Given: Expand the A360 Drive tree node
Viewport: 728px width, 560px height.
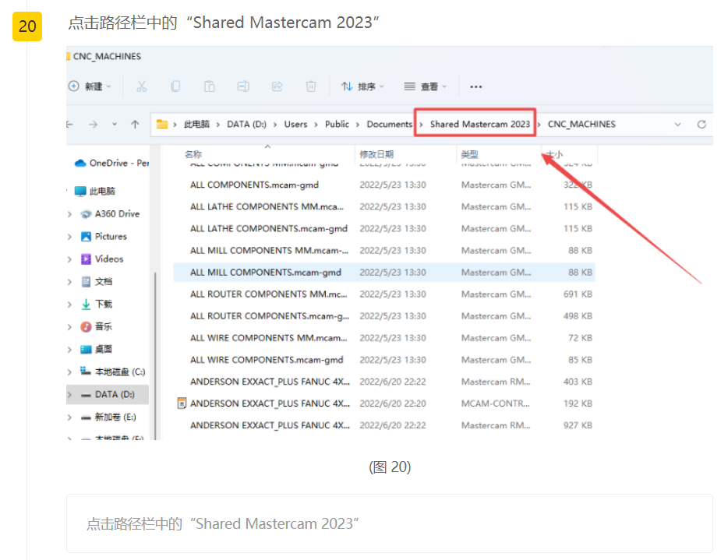Looking at the screenshot, I should [69, 214].
